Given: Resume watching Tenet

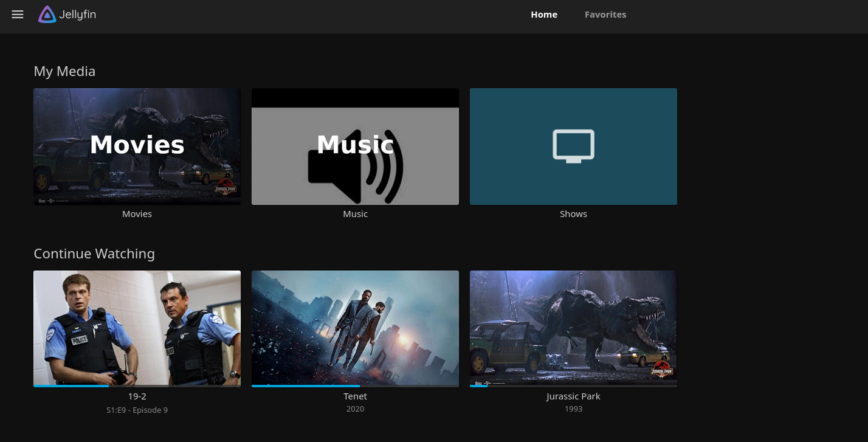Looking at the screenshot, I should [x=355, y=328].
